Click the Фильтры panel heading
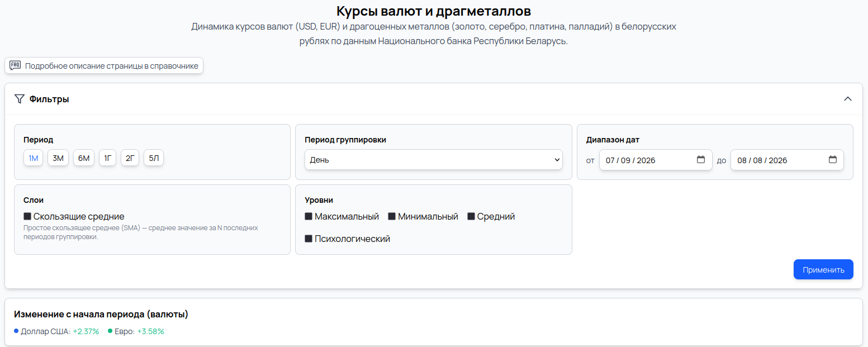Image resolution: width=868 pixels, height=347 pixels. click(x=49, y=99)
